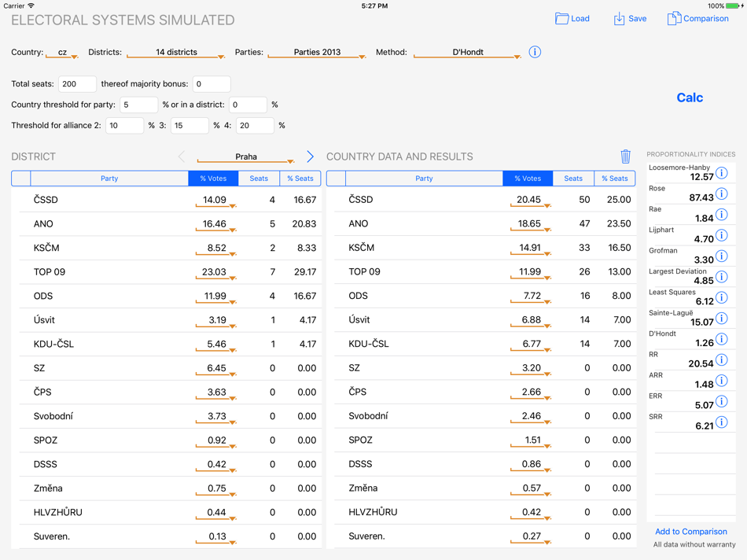Show details for the ERR index
Screen dimensions: 747x560
coord(722,400)
